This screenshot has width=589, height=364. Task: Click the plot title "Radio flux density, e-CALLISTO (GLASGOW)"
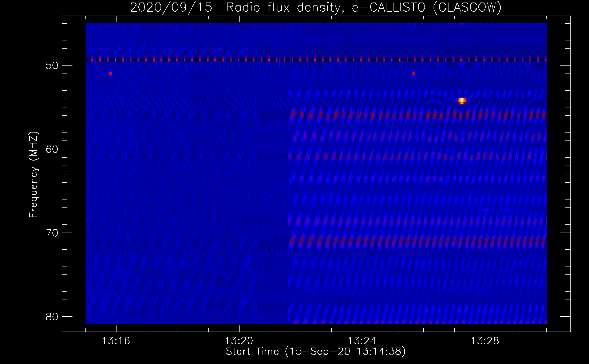(x=364, y=7)
